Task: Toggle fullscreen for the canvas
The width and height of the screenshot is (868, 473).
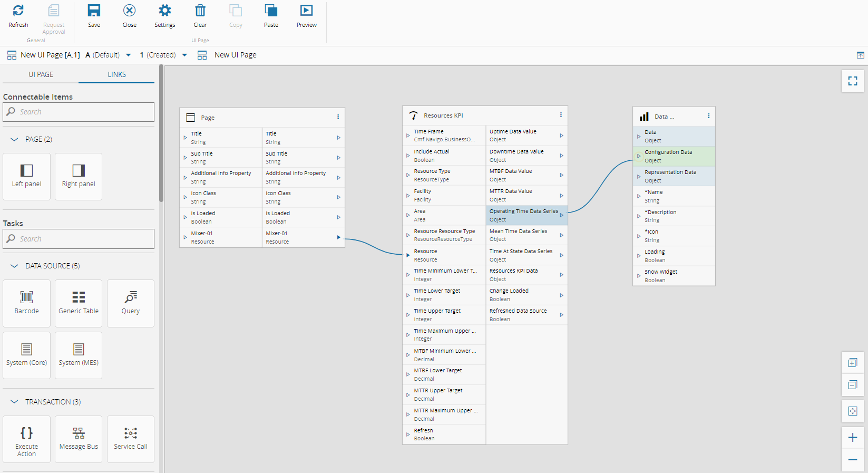Action: pyautogui.click(x=852, y=81)
